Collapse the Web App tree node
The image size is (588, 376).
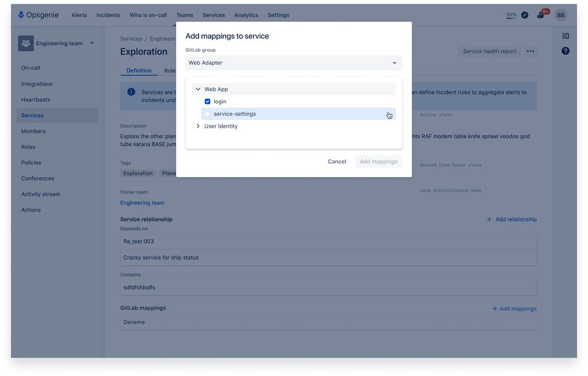click(x=198, y=89)
